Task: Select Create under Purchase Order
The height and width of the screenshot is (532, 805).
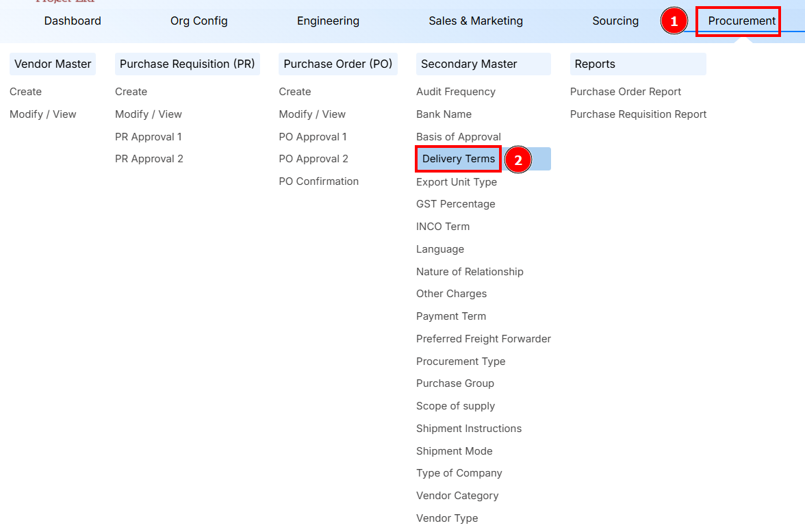Action: tap(294, 91)
